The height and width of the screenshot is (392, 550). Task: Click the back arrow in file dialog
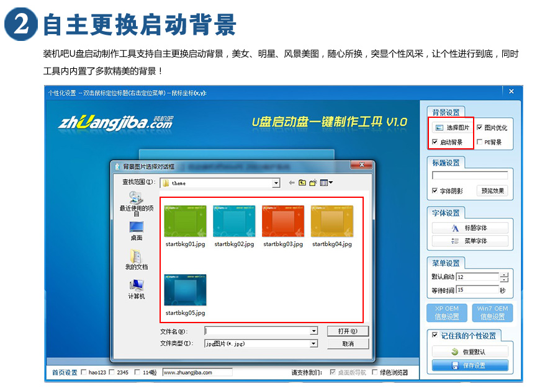(x=291, y=183)
